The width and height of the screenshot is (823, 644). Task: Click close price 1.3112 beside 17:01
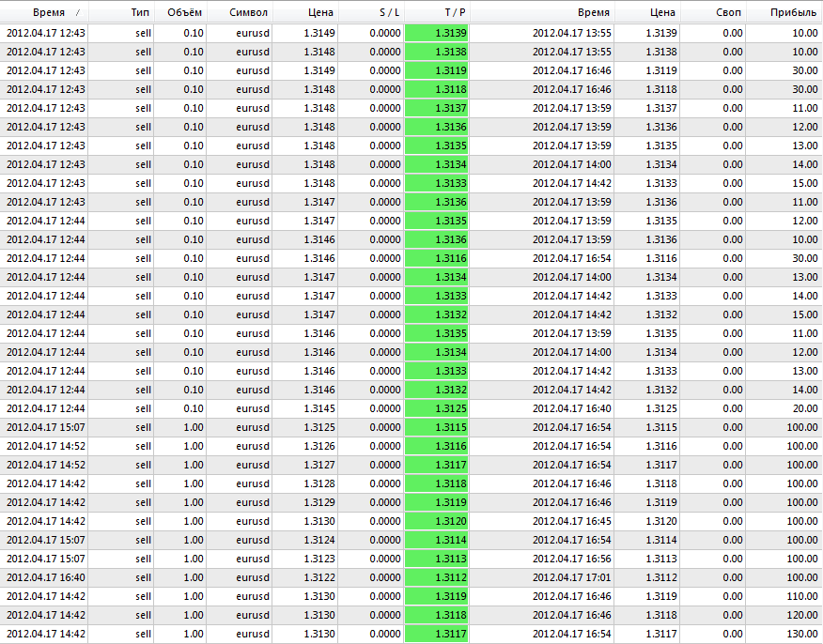coord(661,577)
